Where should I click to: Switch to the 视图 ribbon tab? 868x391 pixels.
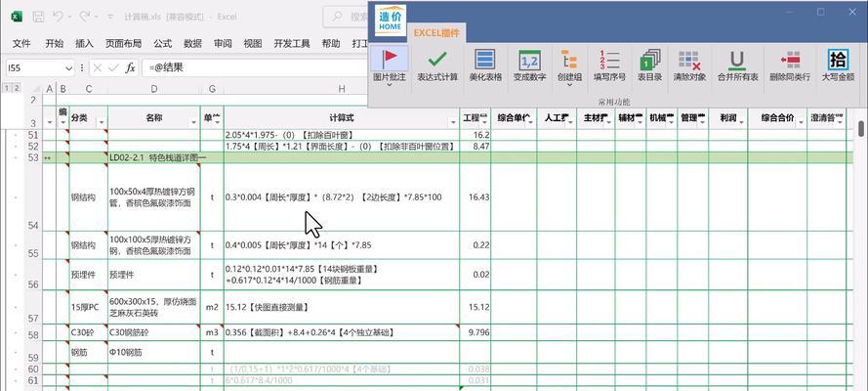pyautogui.click(x=253, y=43)
